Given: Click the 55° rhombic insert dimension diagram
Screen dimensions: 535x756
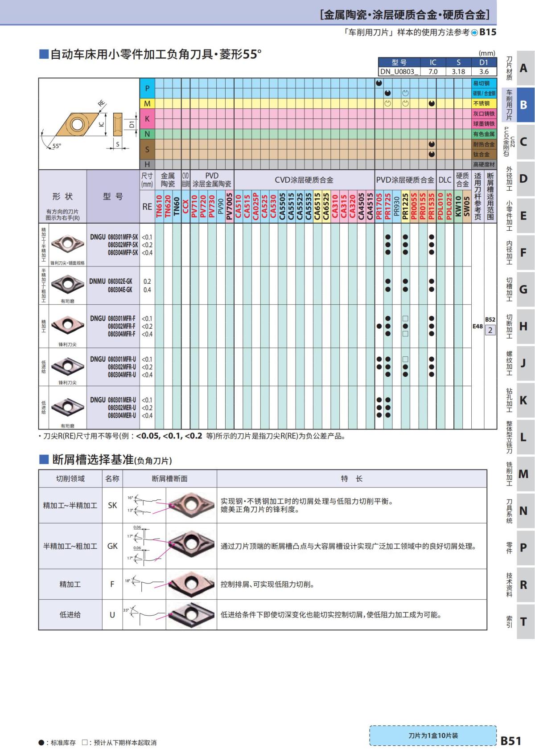Looking at the screenshot, I should pyautogui.click(x=88, y=124).
